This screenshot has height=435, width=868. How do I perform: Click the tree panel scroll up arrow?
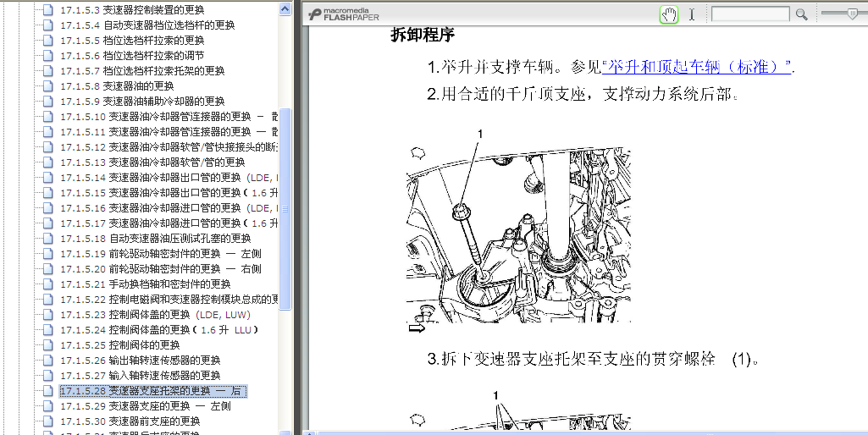coord(285,8)
